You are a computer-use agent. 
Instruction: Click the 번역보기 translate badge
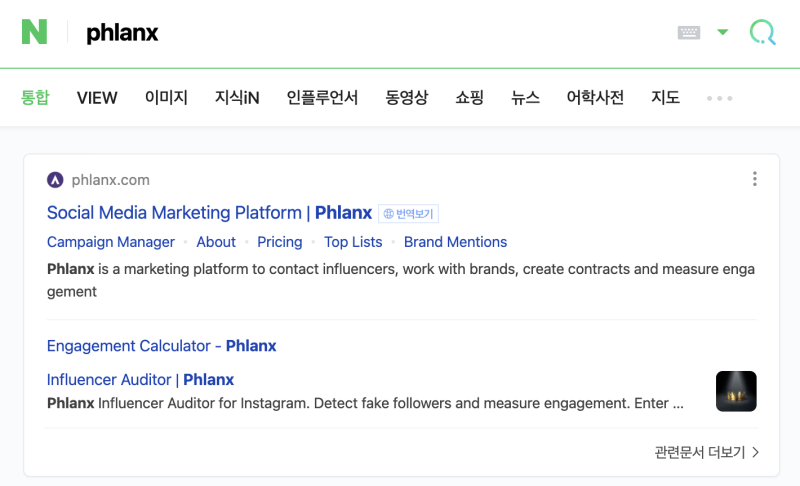pyautogui.click(x=408, y=214)
